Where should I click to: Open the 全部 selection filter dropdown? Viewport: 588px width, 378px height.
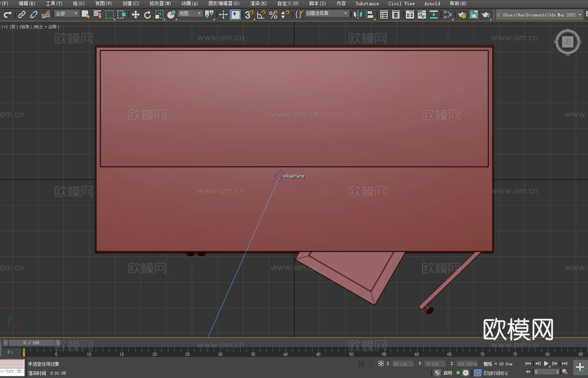pyautogui.click(x=67, y=13)
